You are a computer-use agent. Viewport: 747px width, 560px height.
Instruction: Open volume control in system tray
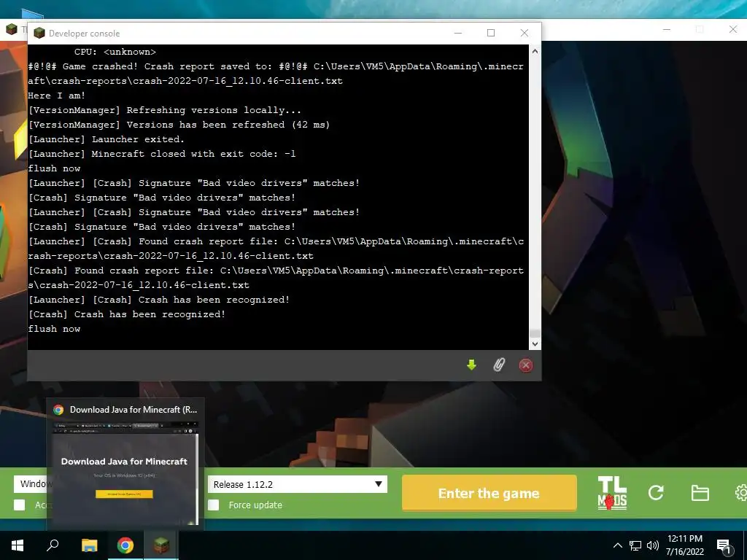click(653, 545)
